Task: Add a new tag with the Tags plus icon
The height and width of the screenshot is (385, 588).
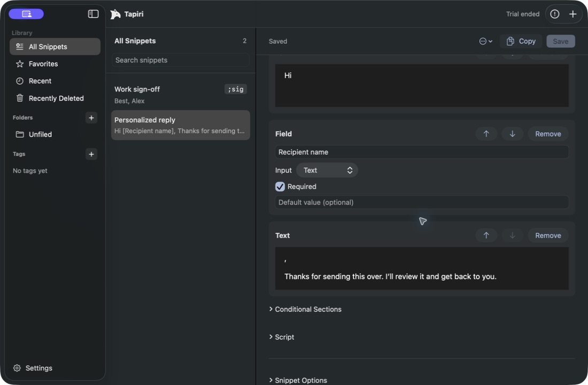Action: pos(91,154)
